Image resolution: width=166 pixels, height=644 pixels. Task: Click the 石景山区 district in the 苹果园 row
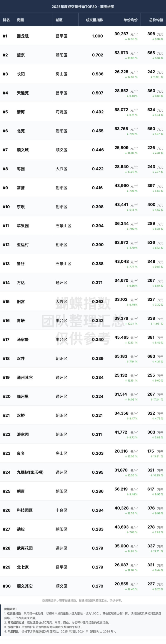click(63, 226)
